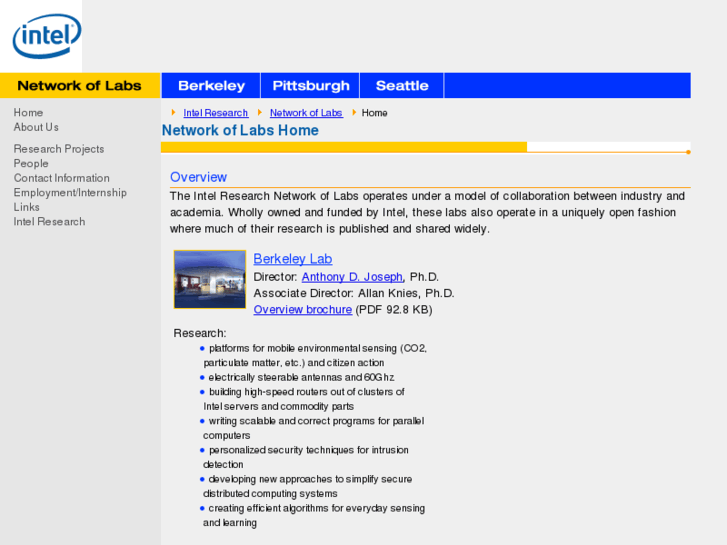
Task: Click the efficient algorithms for everyday sensing bullet
Action: (314, 515)
